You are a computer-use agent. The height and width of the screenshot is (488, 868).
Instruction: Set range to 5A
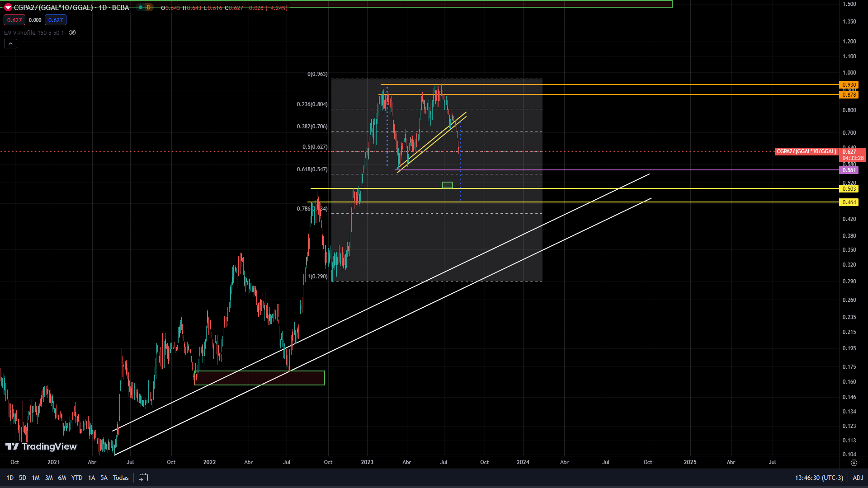pos(104,478)
